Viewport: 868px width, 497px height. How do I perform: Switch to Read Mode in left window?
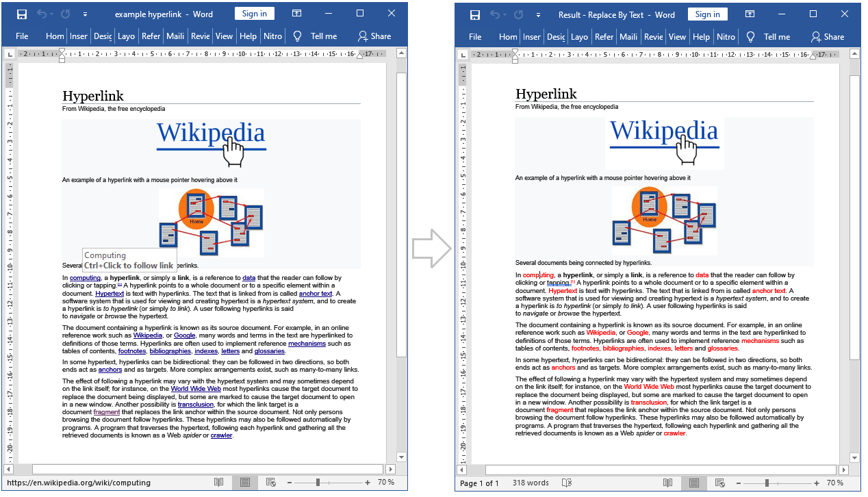point(218,483)
